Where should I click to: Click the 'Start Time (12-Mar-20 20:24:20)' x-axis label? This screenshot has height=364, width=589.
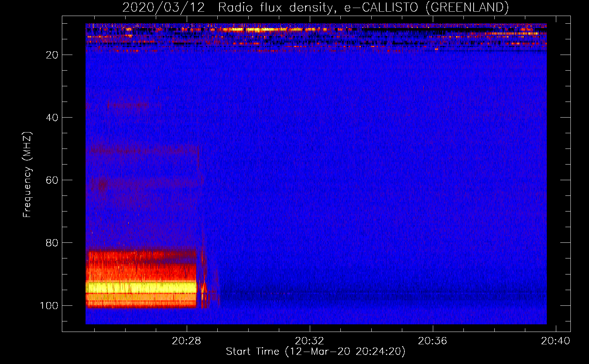coord(315,352)
